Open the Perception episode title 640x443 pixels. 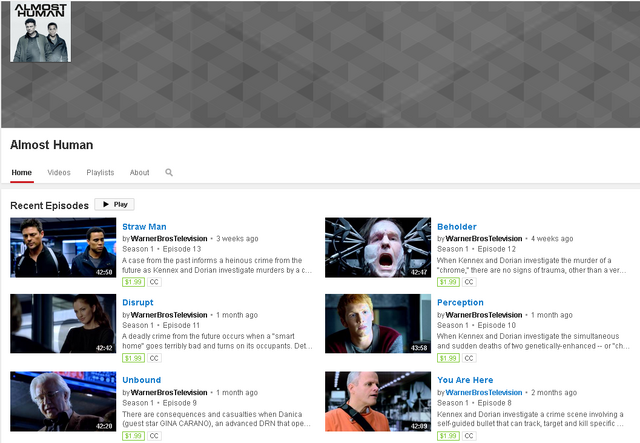click(460, 303)
